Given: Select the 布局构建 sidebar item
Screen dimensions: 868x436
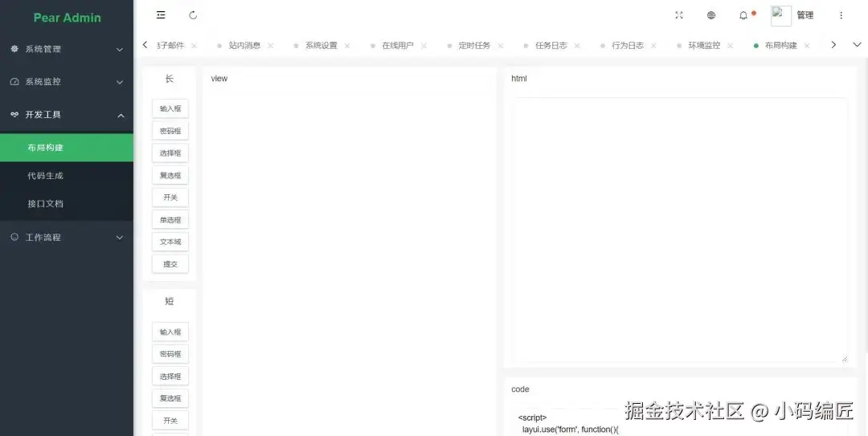Looking at the screenshot, I should (67, 148).
